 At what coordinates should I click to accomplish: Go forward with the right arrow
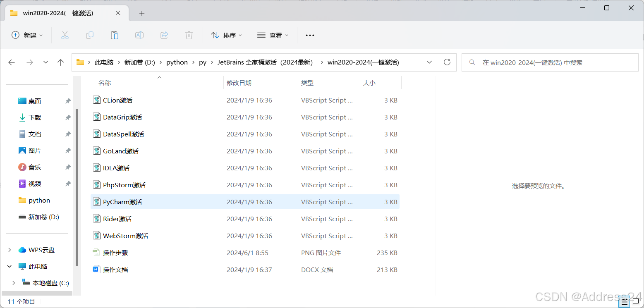30,62
